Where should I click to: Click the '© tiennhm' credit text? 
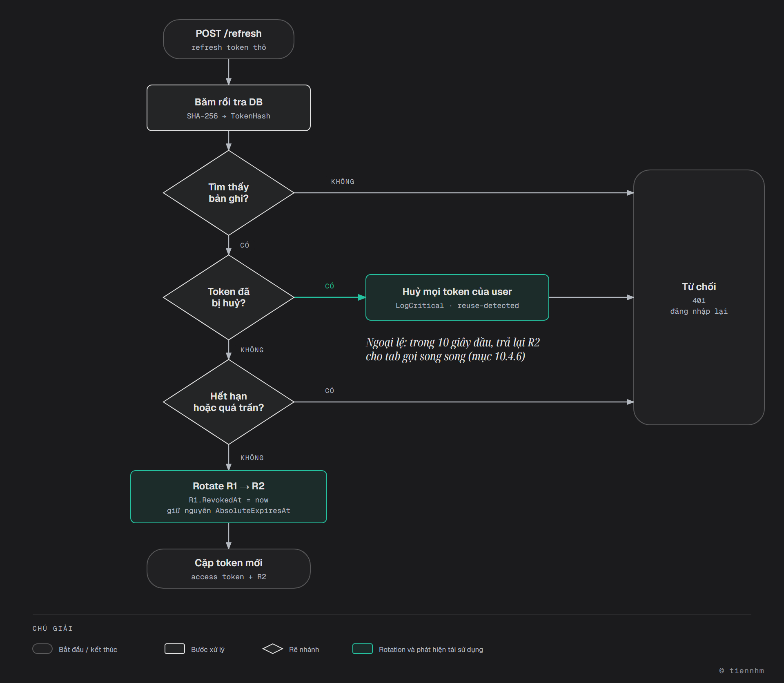point(741,671)
